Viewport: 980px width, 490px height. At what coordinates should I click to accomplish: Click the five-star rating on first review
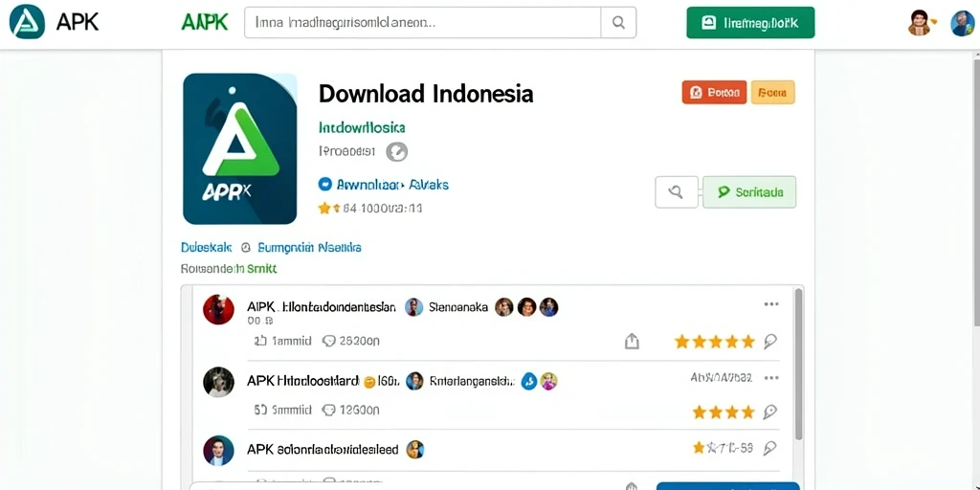point(715,342)
